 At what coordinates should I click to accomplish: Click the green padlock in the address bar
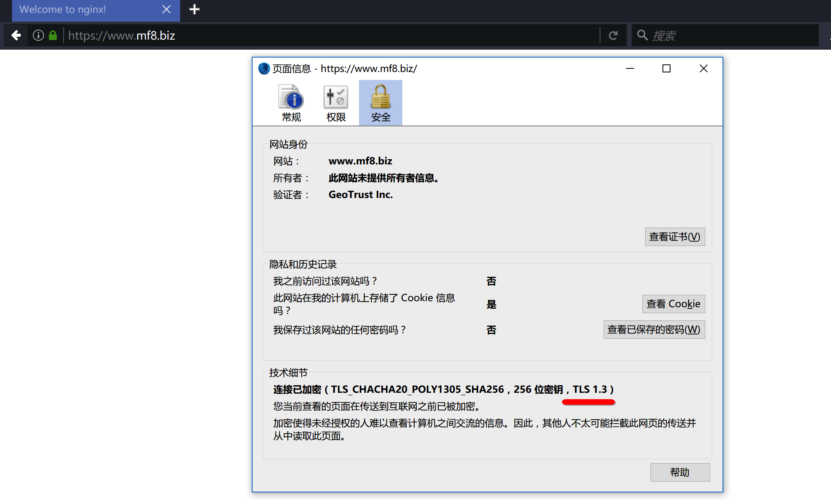[52, 35]
